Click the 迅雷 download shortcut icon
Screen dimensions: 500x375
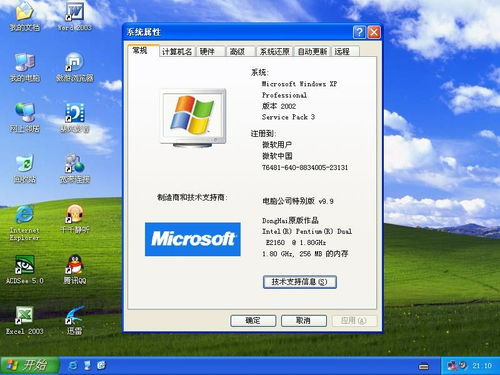pyautogui.click(x=74, y=320)
